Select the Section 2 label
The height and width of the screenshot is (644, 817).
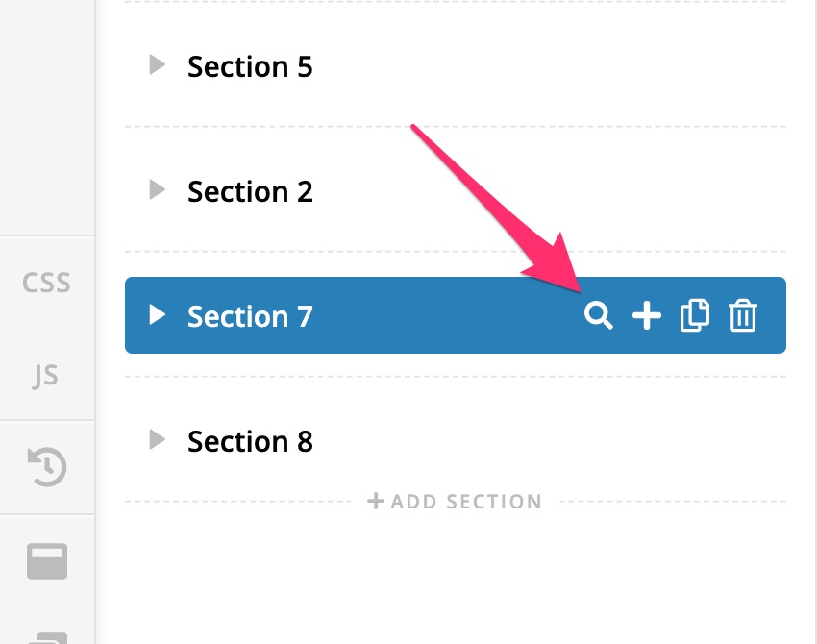point(250,192)
